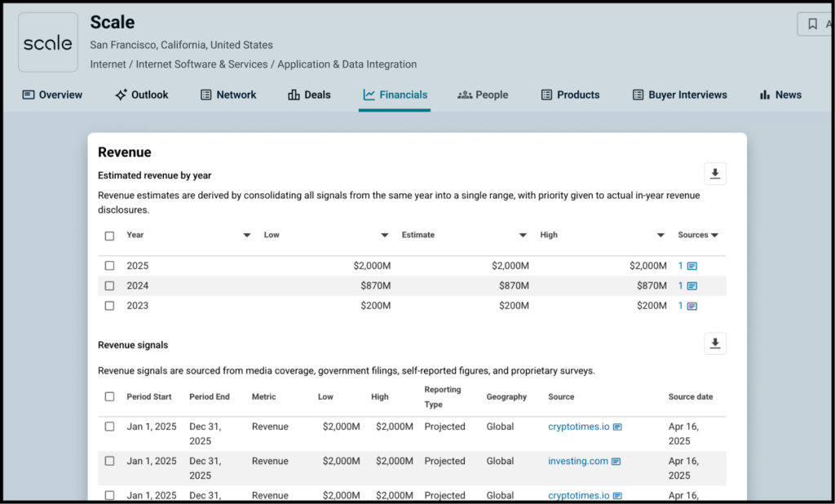Screen dimensions: 835x504
Task: Click the bookmark icon button
Action: pyautogui.click(x=812, y=24)
